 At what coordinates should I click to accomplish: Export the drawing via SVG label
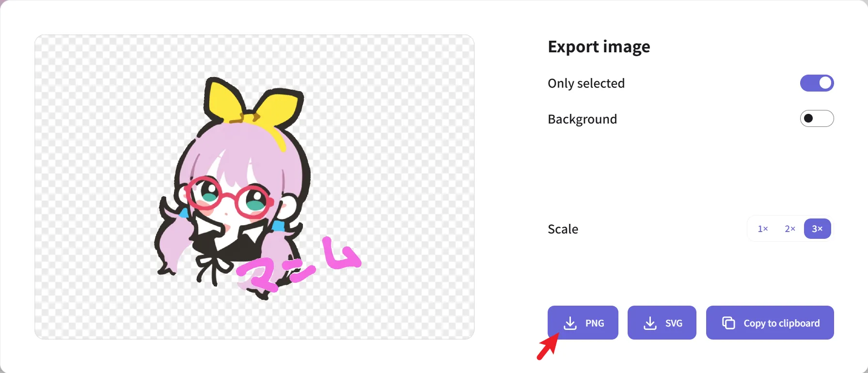click(674, 323)
